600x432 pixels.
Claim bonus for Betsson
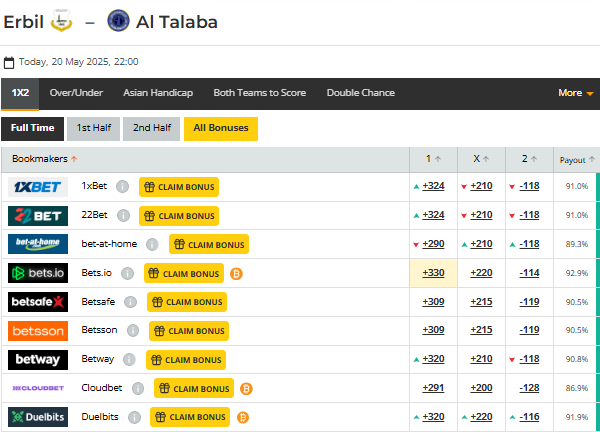click(x=189, y=331)
